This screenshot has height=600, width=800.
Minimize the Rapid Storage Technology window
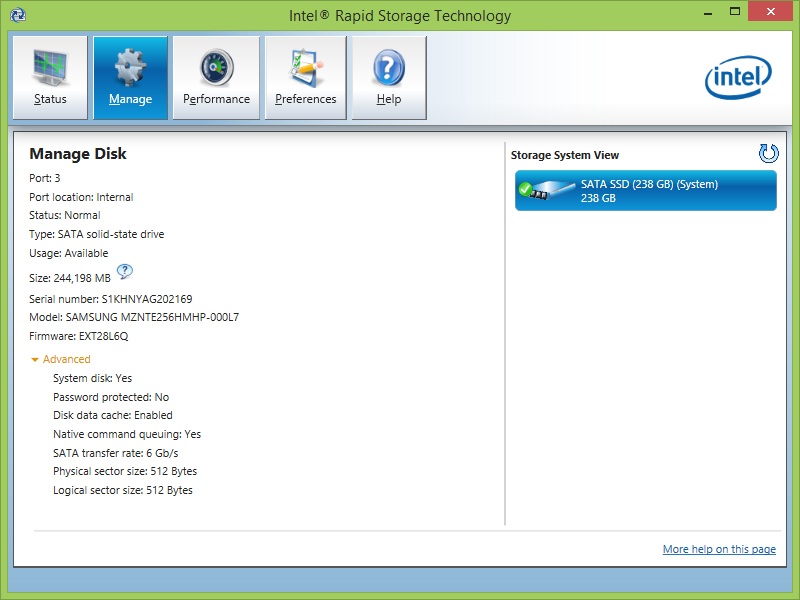tap(708, 11)
